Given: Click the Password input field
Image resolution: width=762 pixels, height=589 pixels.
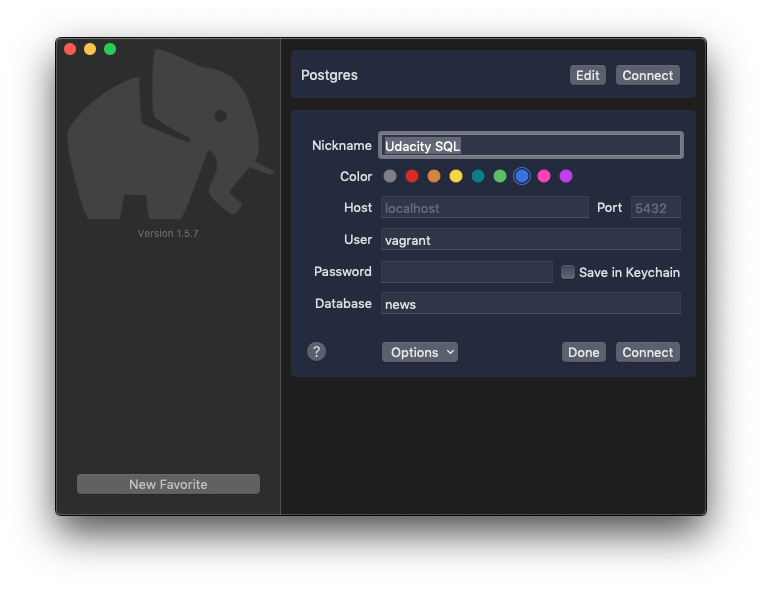Looking at the screenshot, I should [467, 272].
